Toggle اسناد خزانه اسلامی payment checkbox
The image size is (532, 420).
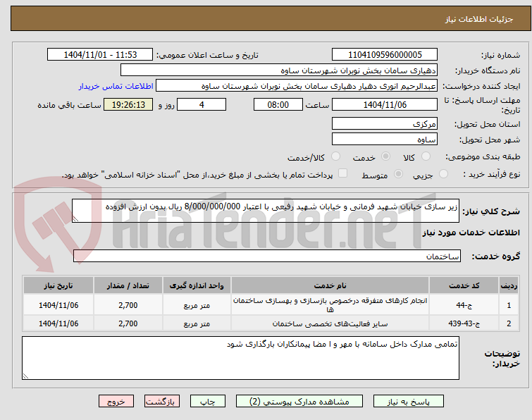pos(343,173)
